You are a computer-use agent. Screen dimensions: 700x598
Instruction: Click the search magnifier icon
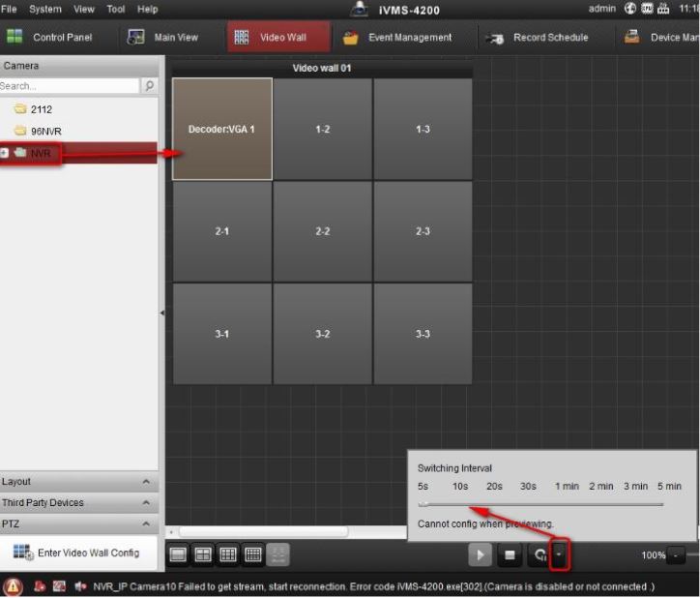[x=149, y=85]
